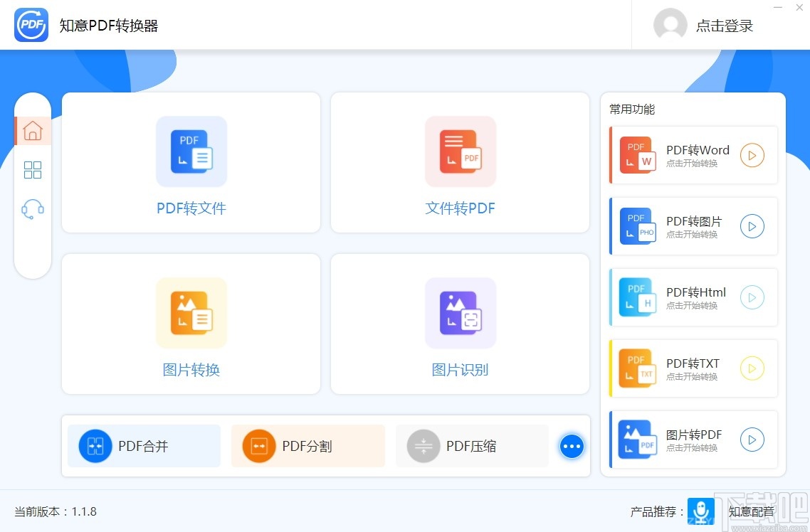Start PDF转图片 conversion with its play button
Image resolution: width=810 pixels, height=532 pixels.
(x=752, y=226)
